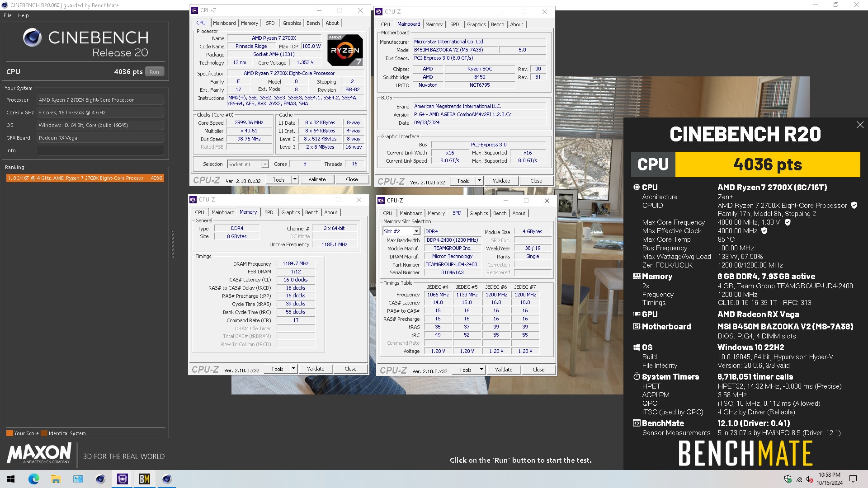Open the rightmost Cinebench taskbar icon
This screenshot has width=868, height=488.
pos(166,479)
